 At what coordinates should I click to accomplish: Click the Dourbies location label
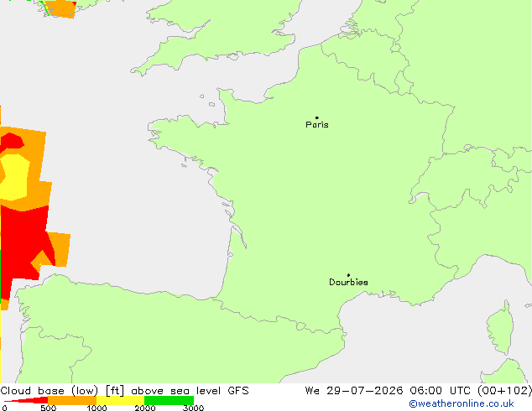pyautogui.click(x=348, y=282)
